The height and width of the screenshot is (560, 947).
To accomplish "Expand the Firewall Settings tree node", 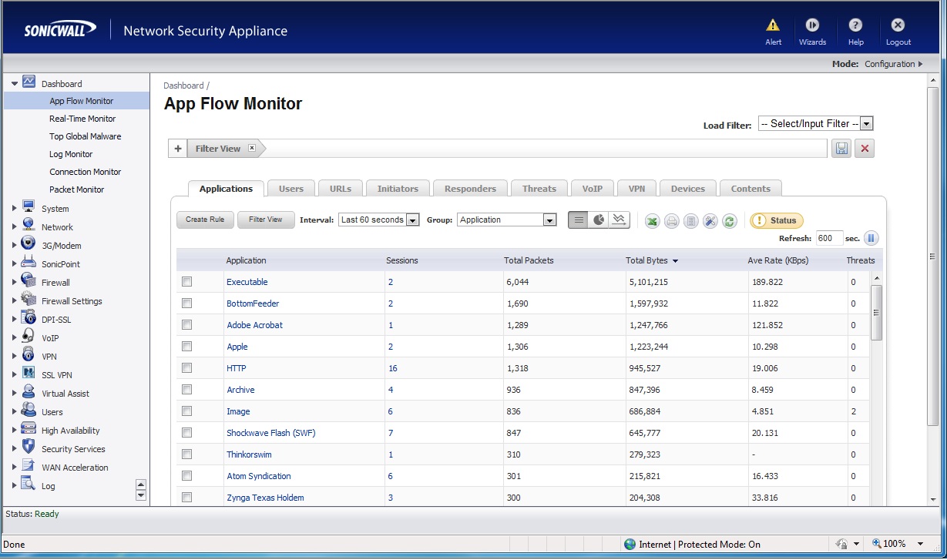I will (15, 301).
